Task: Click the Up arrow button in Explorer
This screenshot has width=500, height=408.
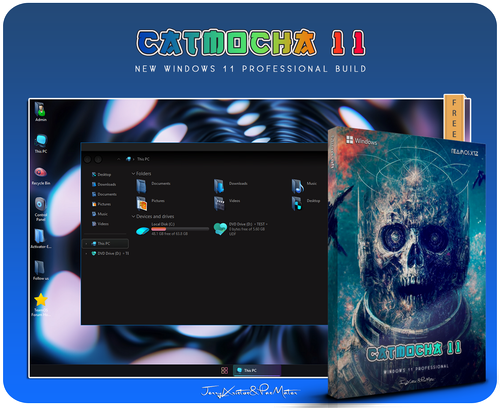Action: (118, 159)
